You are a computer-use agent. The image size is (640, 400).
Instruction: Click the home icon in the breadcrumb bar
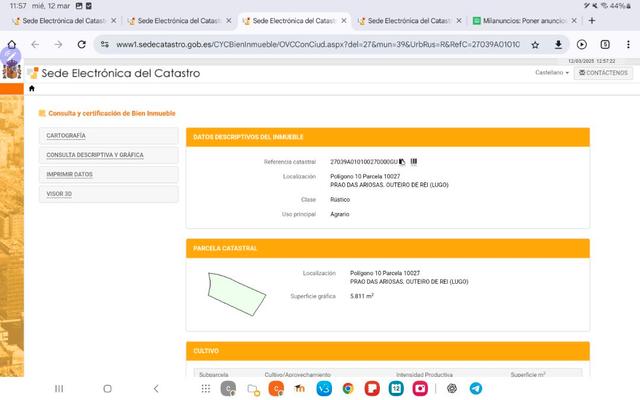point(31,89)
